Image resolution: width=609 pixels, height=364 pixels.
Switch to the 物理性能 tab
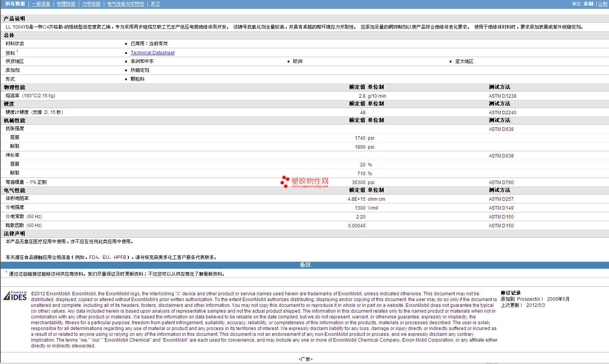[66, 4]
